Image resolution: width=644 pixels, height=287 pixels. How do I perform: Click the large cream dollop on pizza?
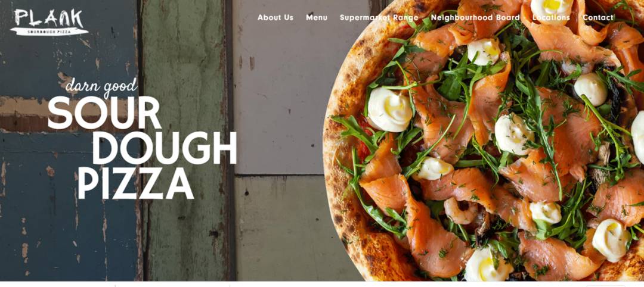point(389,110)
